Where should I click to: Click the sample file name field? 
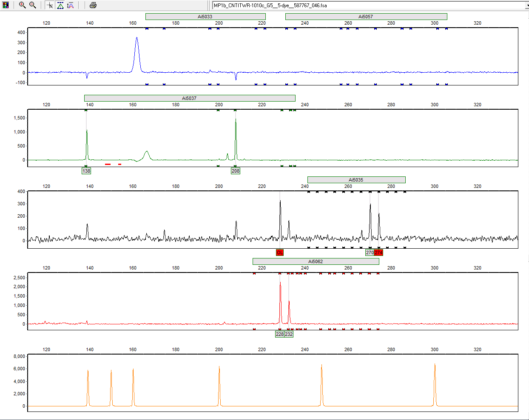pyautogui.click(x=366, y=6)
